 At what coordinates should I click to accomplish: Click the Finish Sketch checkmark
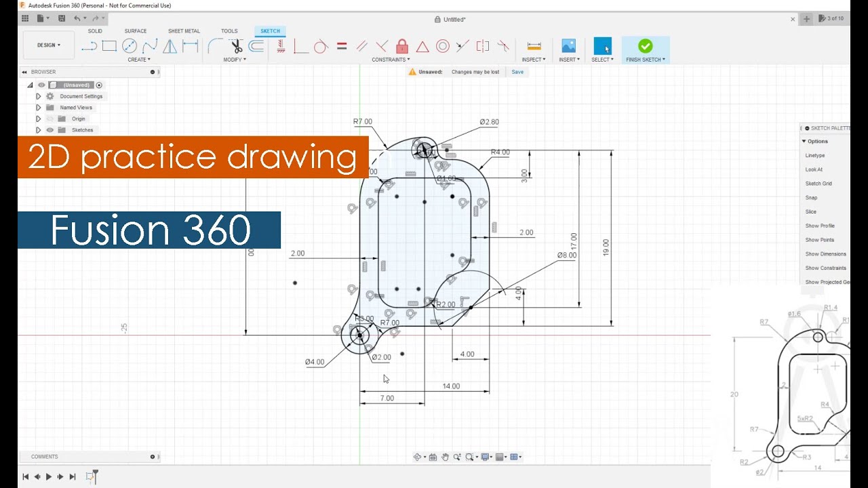(646, 46)
